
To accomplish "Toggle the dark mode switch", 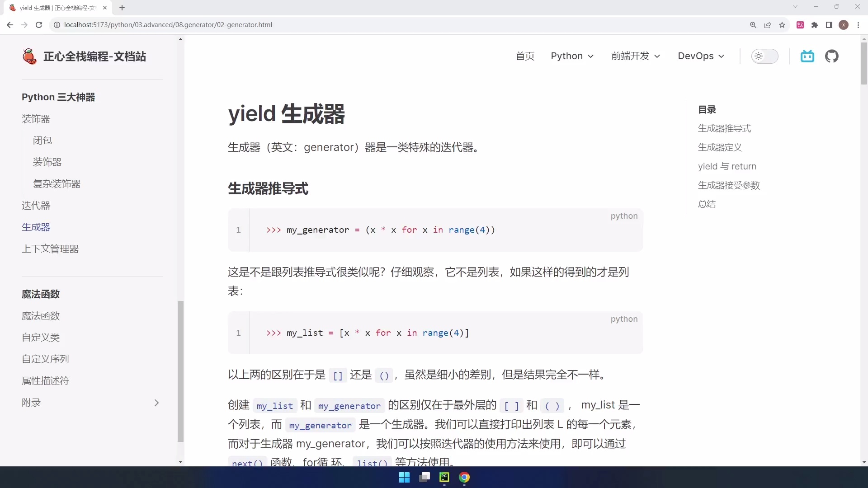I will pos(764,56).
